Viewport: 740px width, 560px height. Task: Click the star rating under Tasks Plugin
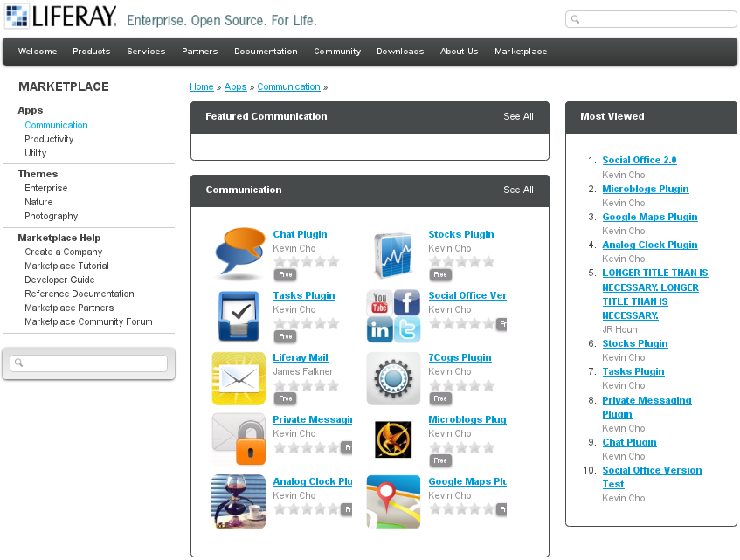307,323
